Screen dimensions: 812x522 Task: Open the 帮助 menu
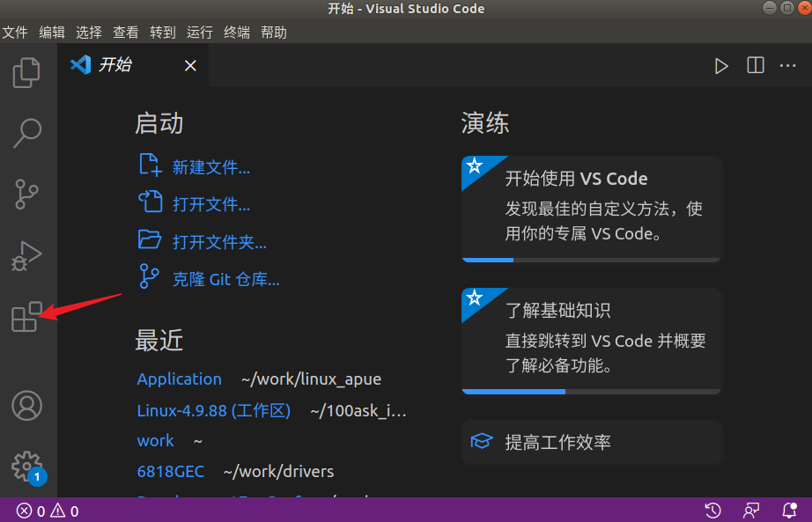pyautogui.click(x=274, y=33)
